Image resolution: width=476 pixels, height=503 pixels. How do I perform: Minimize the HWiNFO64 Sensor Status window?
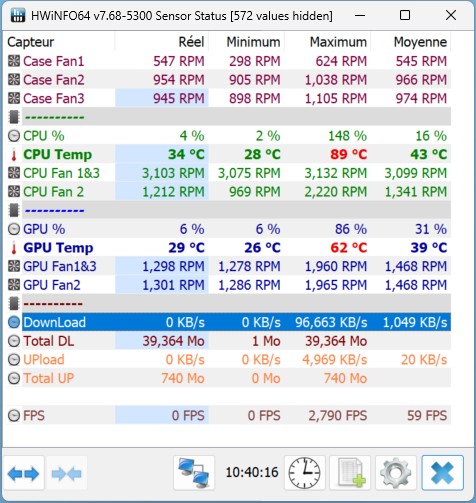360,15
